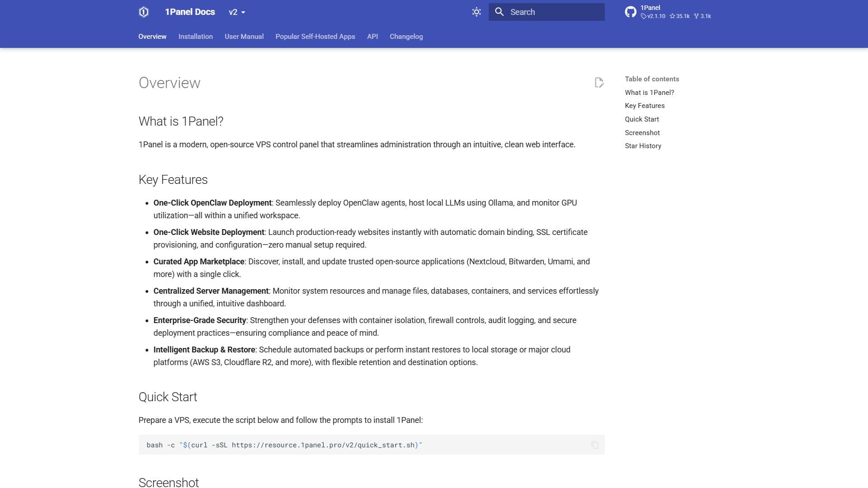Screen dimensions: 868x488
Task: Click the 'Intelligent Backup & Restore' bold text
Action: pos(204,350)
